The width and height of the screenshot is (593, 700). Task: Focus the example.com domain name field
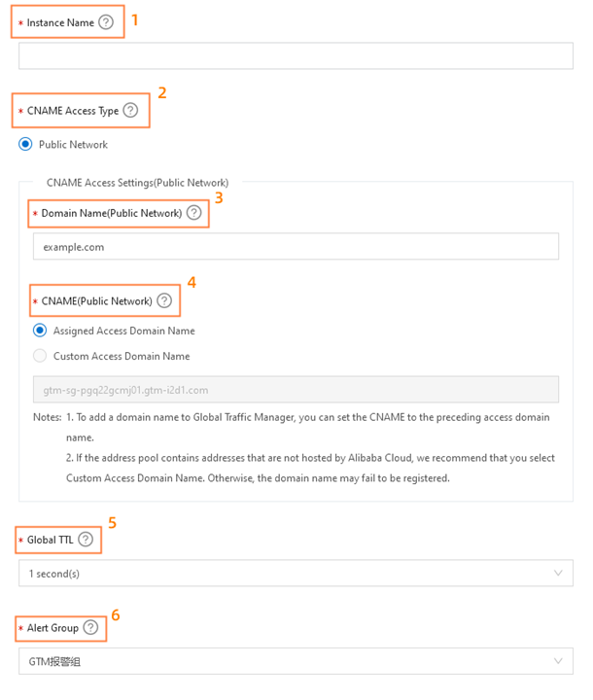296,247
